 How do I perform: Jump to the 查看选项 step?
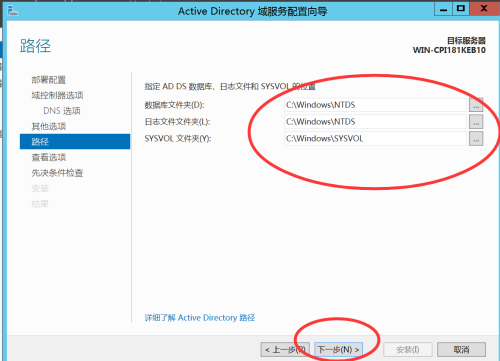pyautogui.click(x=49, y=157)
